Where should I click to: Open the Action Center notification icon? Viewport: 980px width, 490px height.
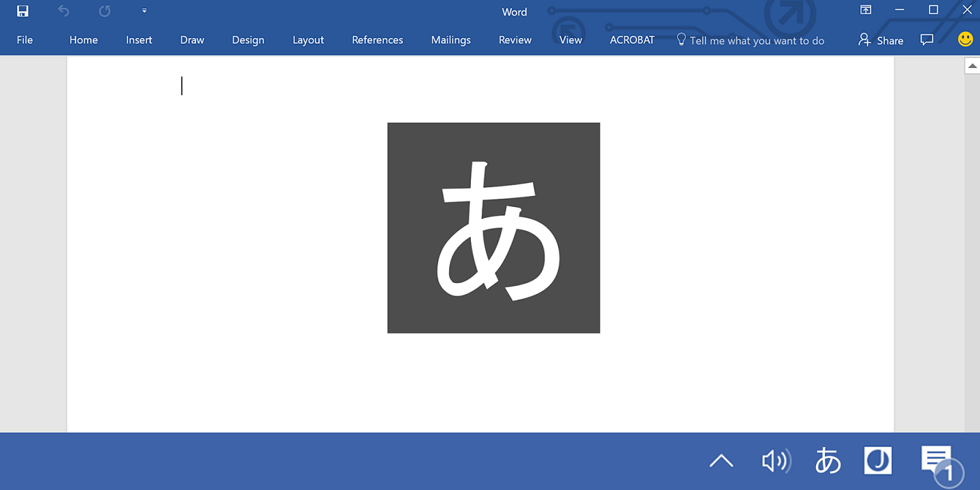[x=938, y=461]
